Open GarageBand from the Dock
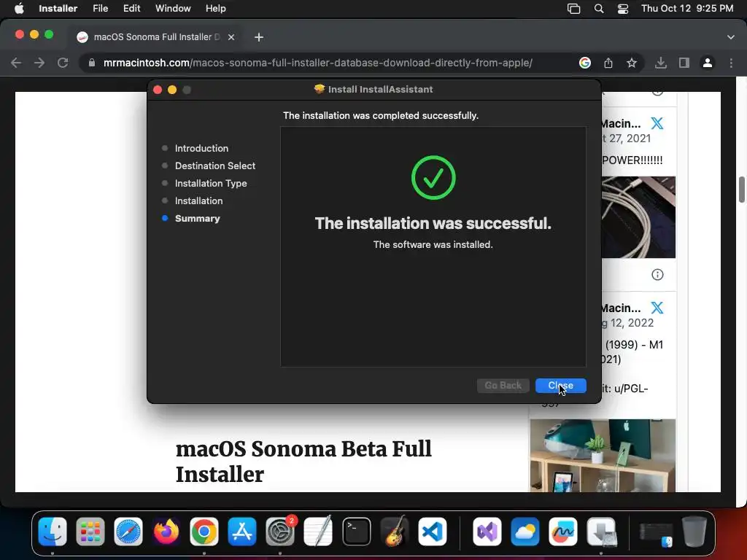Screen dimensions: 747x560 click(x=395, y=532)
